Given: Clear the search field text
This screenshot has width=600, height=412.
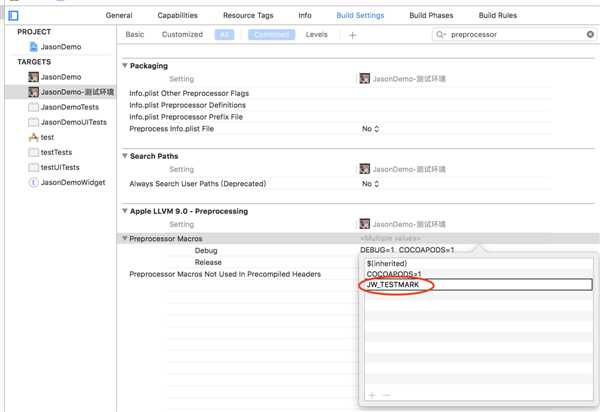Looking at the screenshot, I should pyautogui.click(x=590, y=34).
